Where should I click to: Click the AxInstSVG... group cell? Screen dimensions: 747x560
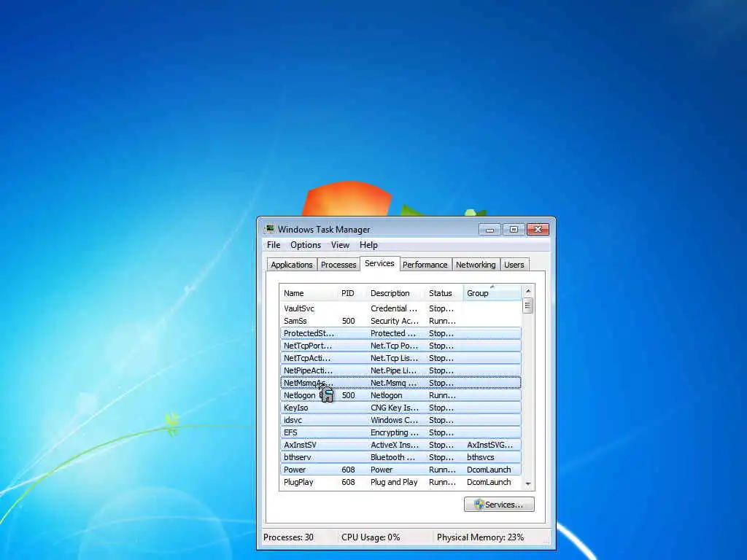(489, 445)
